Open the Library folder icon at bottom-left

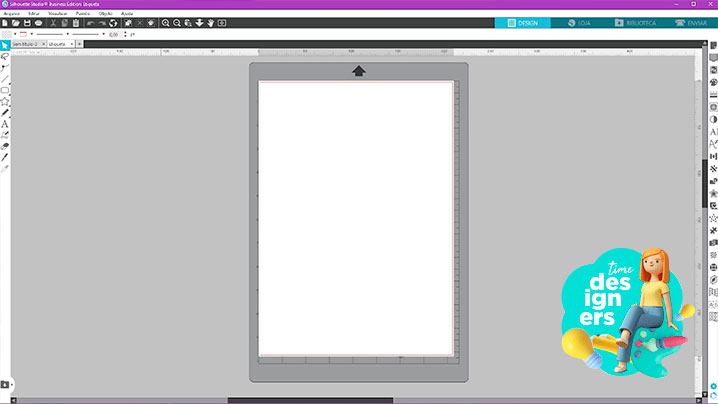(x=5, y=385)
